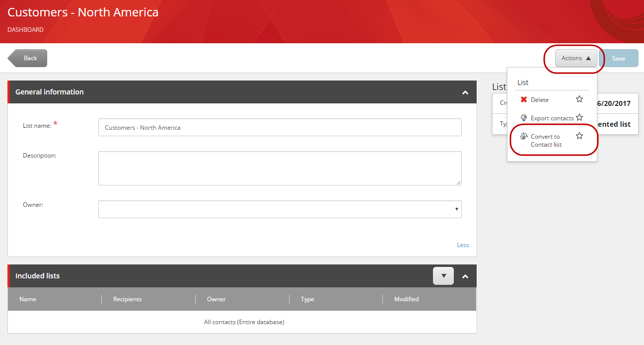The image size is (644, 345).
Task: Click the Convert to Contact list icon
Action: coord(524,135)
